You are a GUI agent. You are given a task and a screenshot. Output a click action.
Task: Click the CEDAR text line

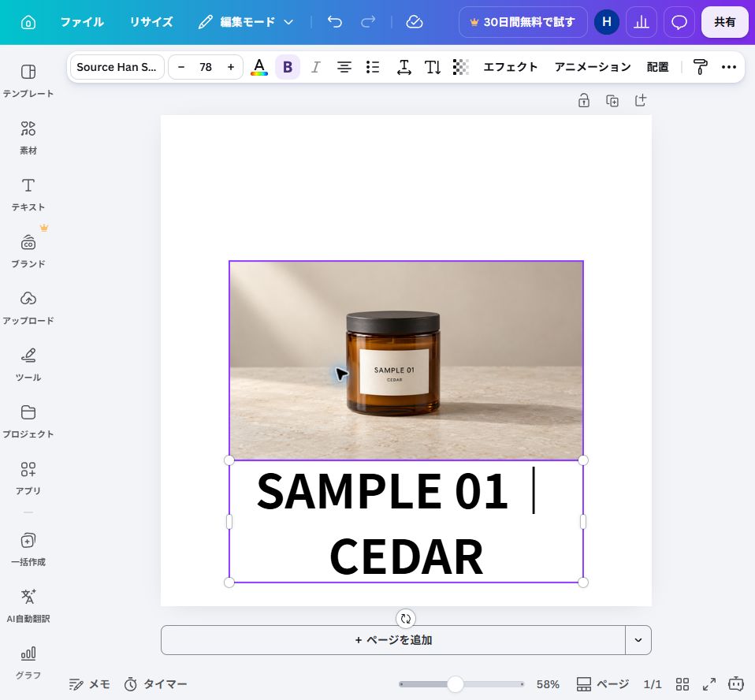406,557
